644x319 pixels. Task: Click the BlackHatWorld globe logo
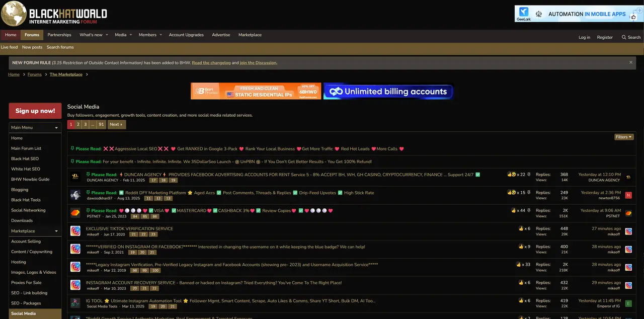[x=14, y=14]
